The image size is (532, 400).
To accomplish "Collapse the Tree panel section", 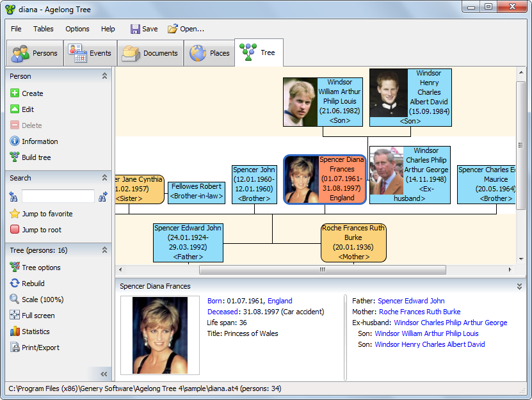I will [104, 250].
